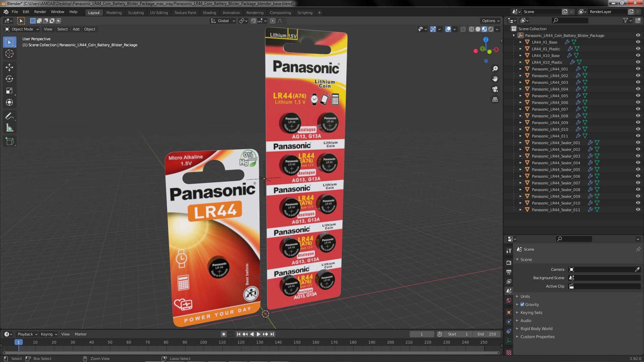Switch to the Shading workspace tab
Screen dimensions: 644x362
coord(209,13)
